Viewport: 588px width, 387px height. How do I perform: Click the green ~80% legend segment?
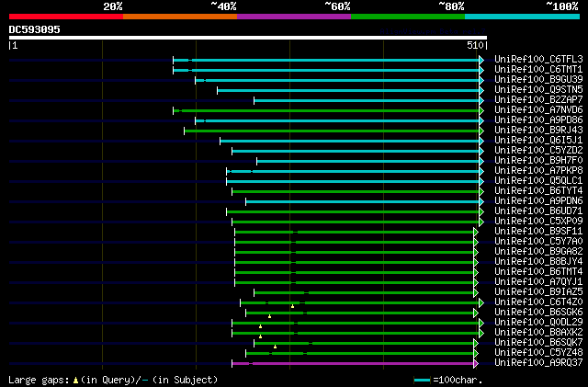pos(408,17)
